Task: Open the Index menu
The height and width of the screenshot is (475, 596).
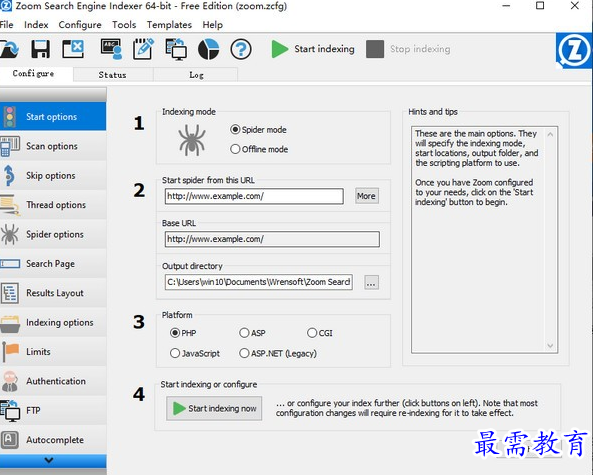Action: click(x=36, y=25)
